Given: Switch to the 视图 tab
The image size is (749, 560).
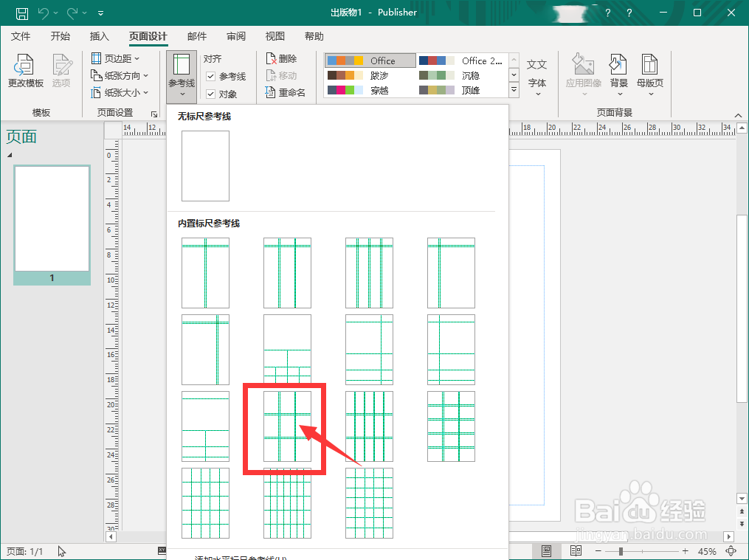Looking at the screenshot, I should (x=275, y=36).
